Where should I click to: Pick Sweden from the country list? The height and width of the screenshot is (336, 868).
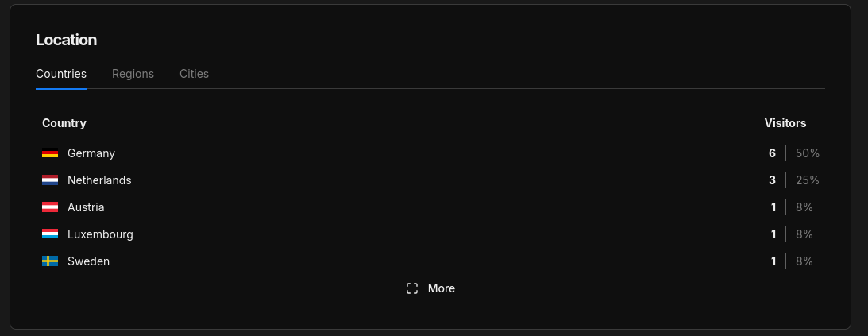coord(88,261)
